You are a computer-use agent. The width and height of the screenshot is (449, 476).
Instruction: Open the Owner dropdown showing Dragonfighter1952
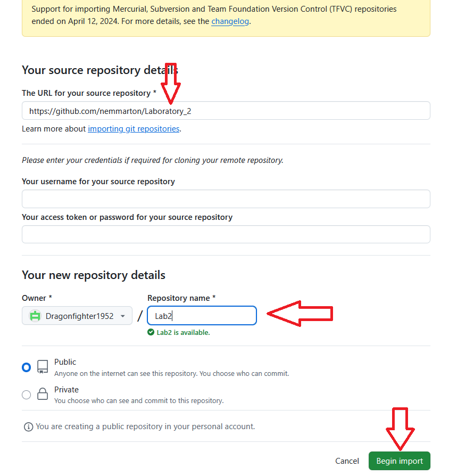click(x=77, y=316)
